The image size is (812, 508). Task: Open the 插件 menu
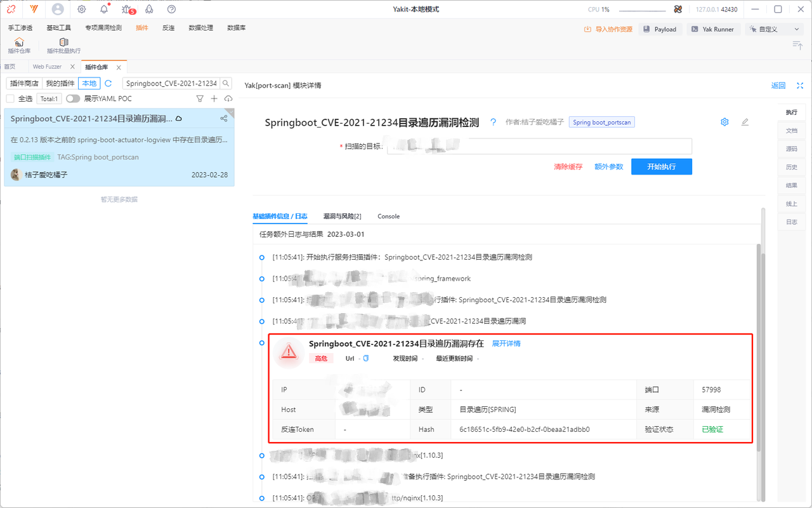coord(142,28)
